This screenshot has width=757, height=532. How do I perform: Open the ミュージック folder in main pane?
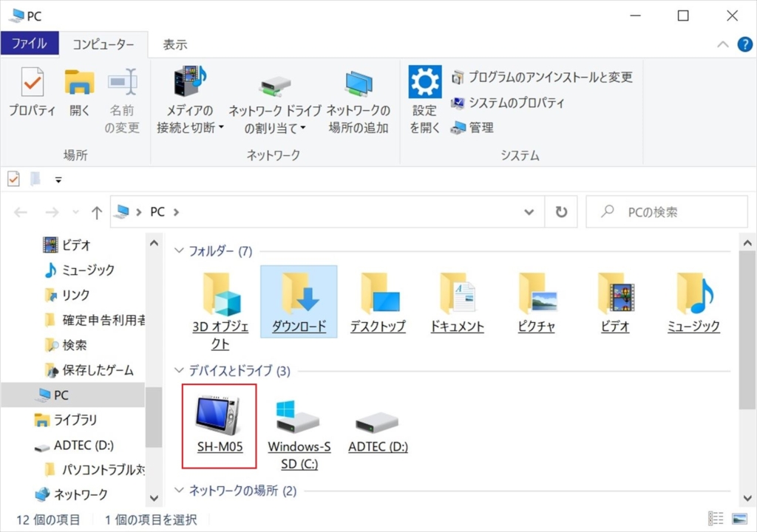tap(693, 296)
